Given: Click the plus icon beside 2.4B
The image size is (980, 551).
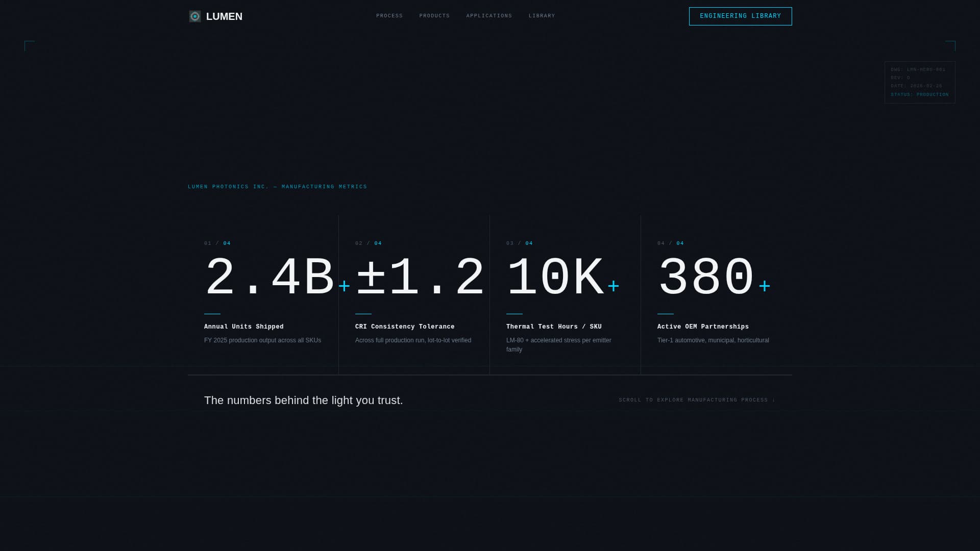Looking at the screenshot, I should 345,286.
